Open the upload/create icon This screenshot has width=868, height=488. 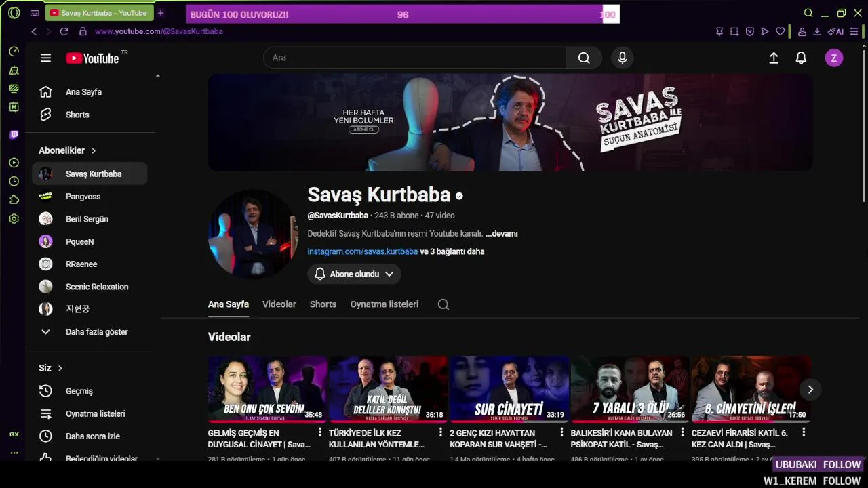tap(774, 58)
